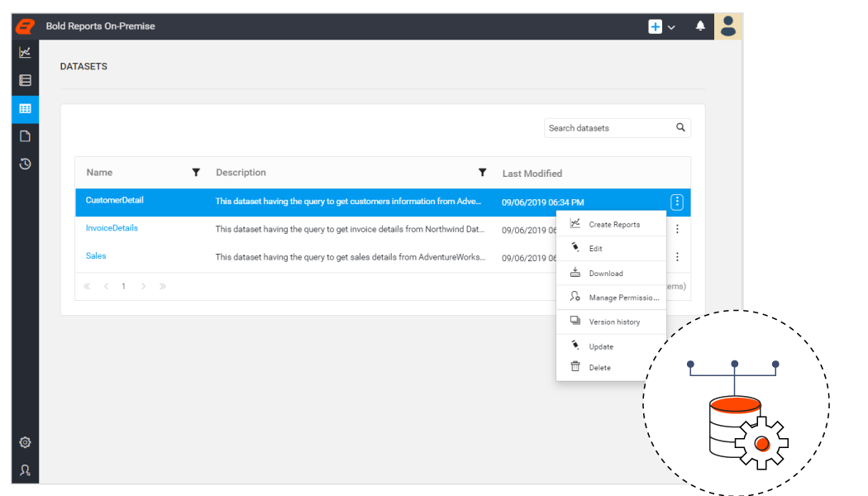Choose Download from context menu
Viewport: 868px width, 496px height.
pyautogui.click(x=611, y=273)
